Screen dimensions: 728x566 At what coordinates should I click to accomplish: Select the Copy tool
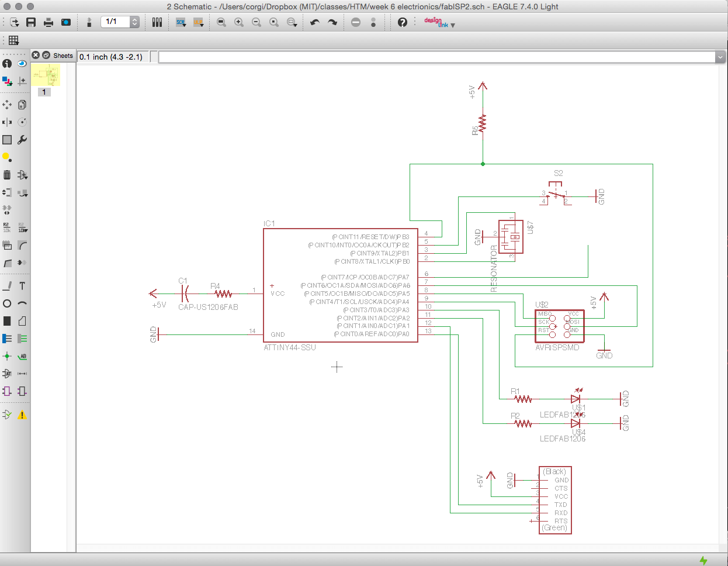[x=22, y=105]
